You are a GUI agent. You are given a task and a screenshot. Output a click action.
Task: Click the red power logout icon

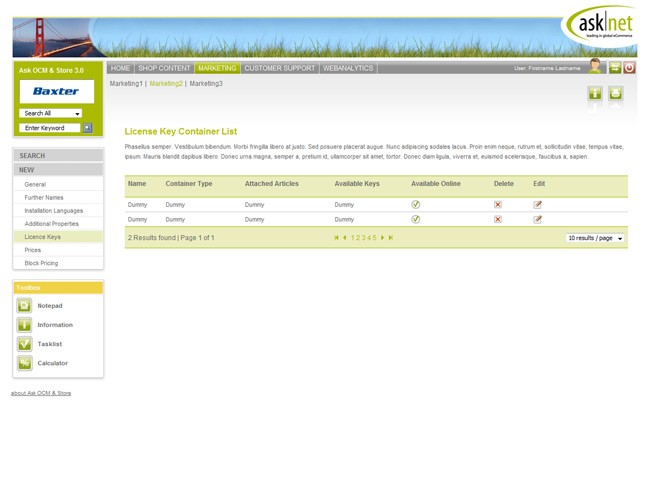[x=629, y=68]
